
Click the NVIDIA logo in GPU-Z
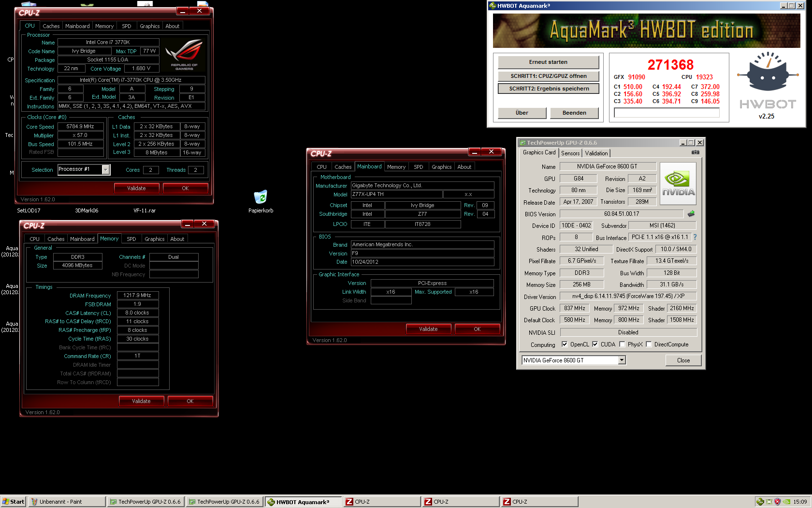tap(678, 183)
